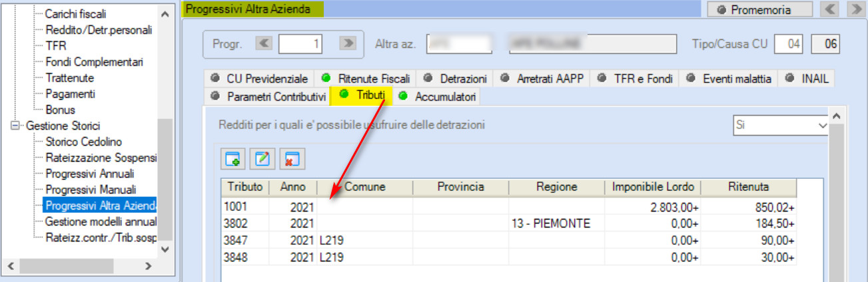Click the left navigation arrow beside Promemoria
The image size is (868, 282).
[x=829, y=10]
